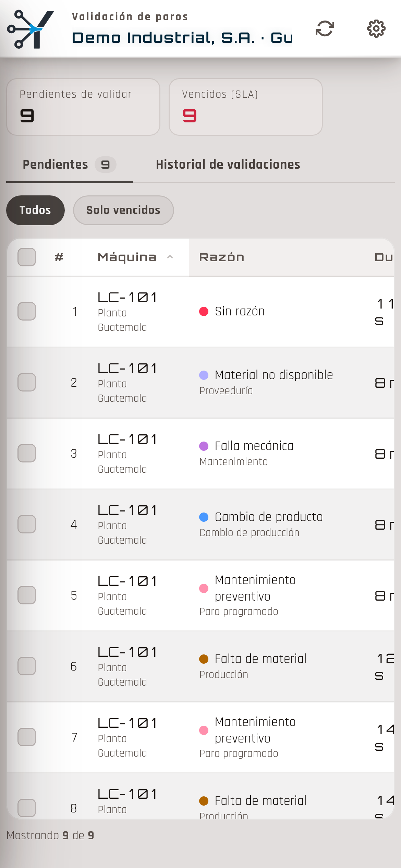Image resolution: width=401 pixels, height=868 pixels.
Task: Tick the checkbox for row 7
Action: (x=27, y=737)
